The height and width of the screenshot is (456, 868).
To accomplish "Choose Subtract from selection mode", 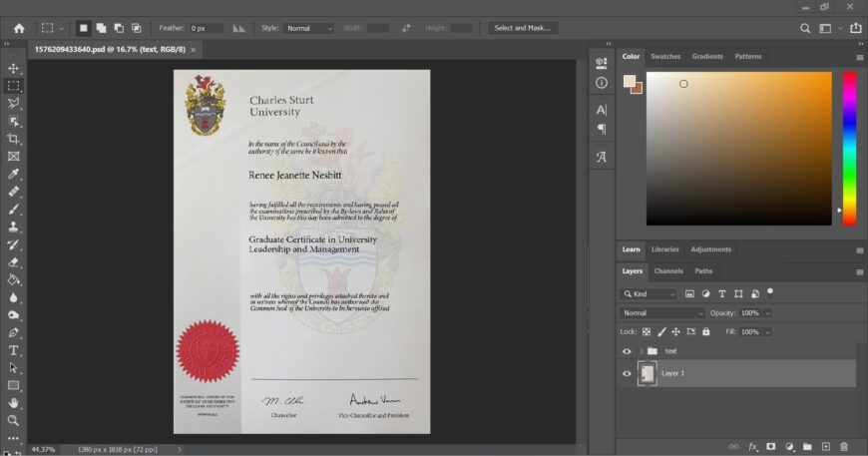I will [119, 28].
